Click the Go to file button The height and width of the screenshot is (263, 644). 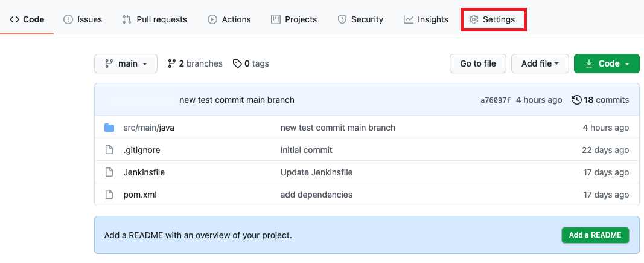tap(477, 63)
